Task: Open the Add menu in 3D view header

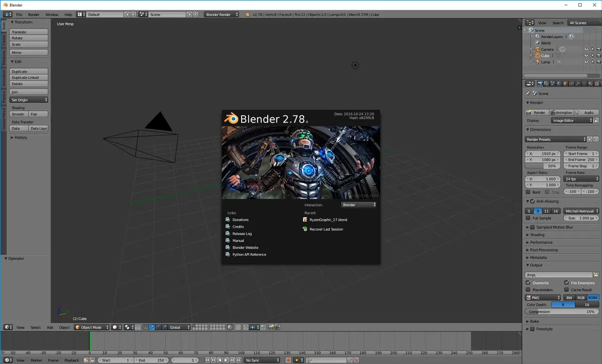Action: [50, 327]
